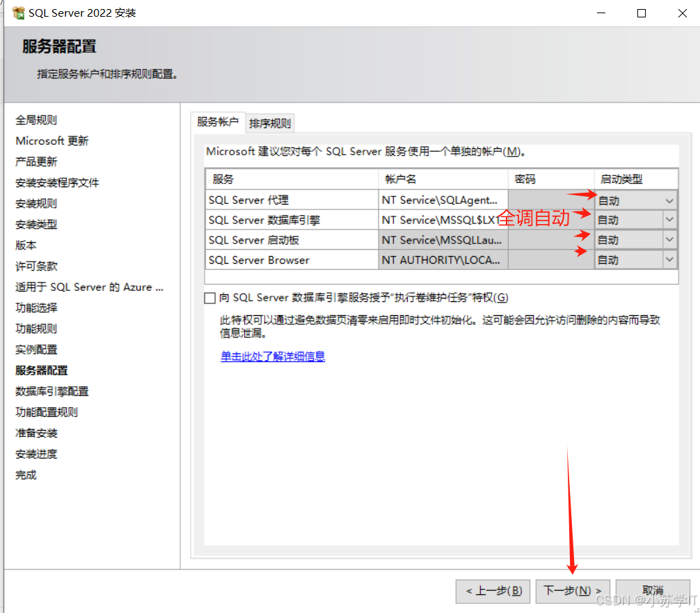Click the password cell for SQL Server 代理
700x613 pixels.
(x=551, y=200)
